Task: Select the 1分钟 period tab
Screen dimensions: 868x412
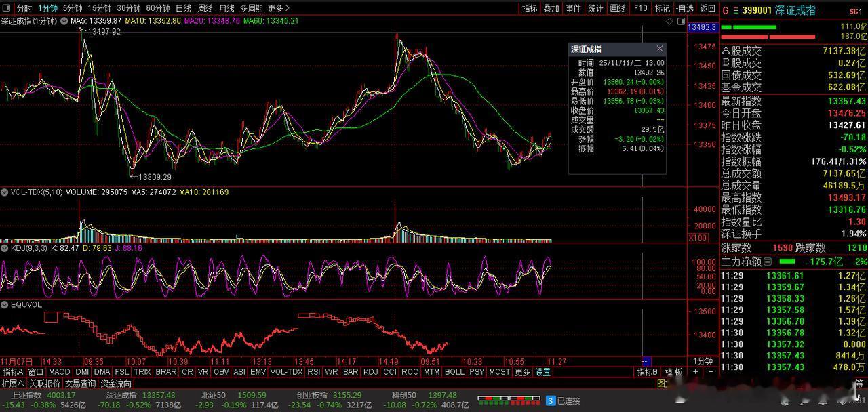Action: pos(47,8)
